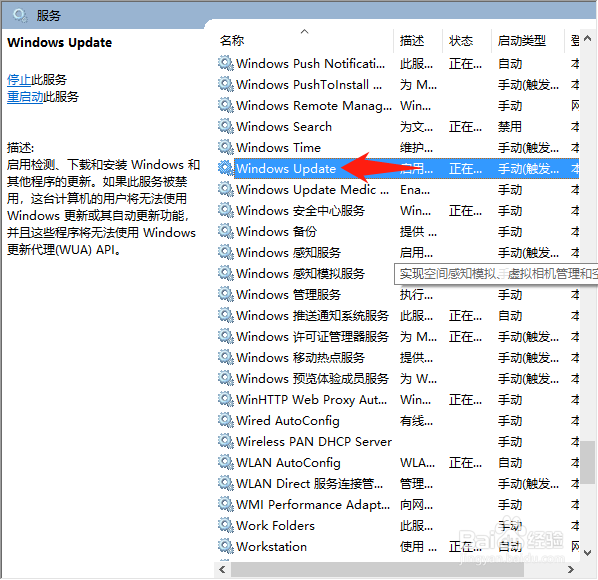Select Windows Time service name

coord(278,147)
